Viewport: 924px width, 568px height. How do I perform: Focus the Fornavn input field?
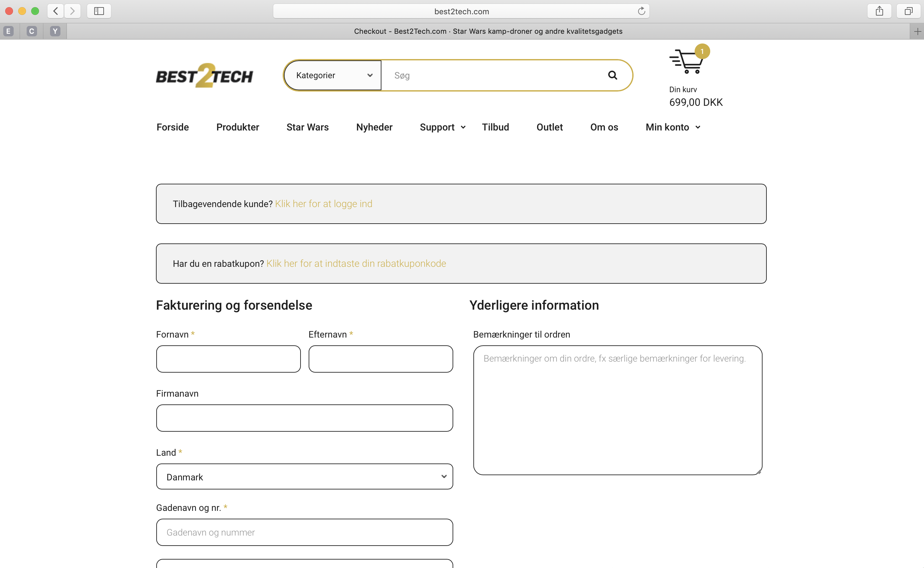pos(228,359)
